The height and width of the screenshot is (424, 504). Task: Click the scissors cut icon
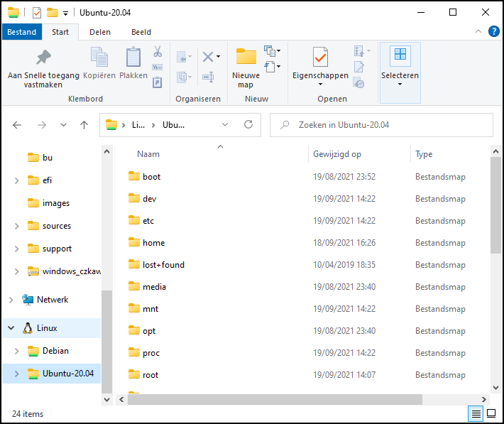click(158, 51)
